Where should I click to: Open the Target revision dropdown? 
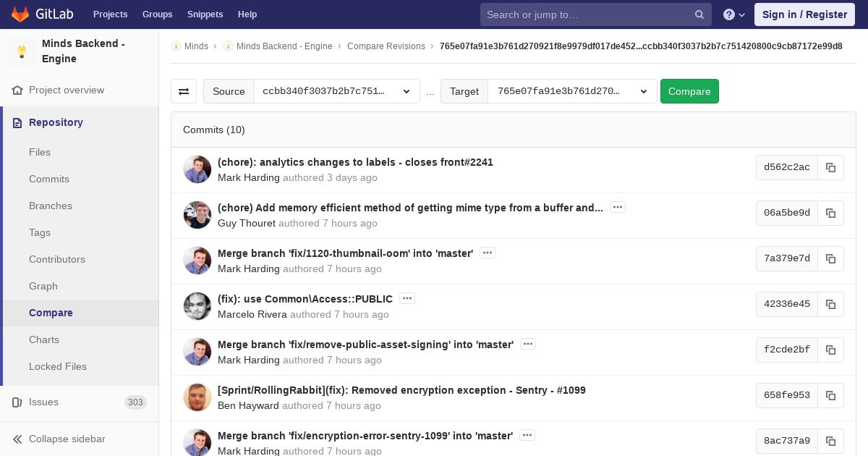coord(572,91)
